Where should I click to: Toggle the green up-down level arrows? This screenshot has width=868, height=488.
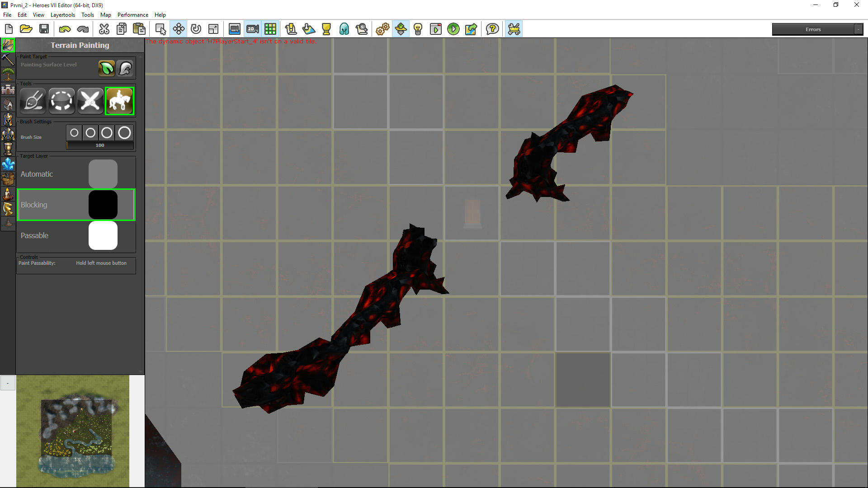(x=401, y=29)
